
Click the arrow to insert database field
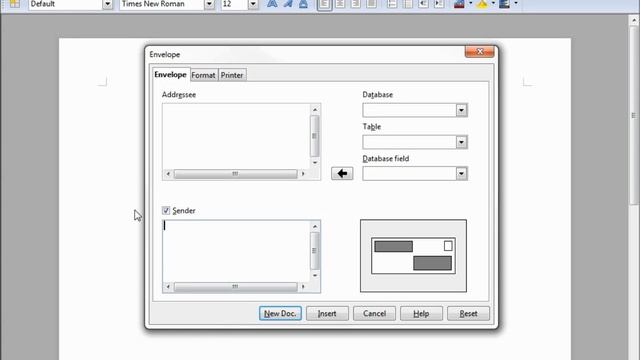click(342, 173)
